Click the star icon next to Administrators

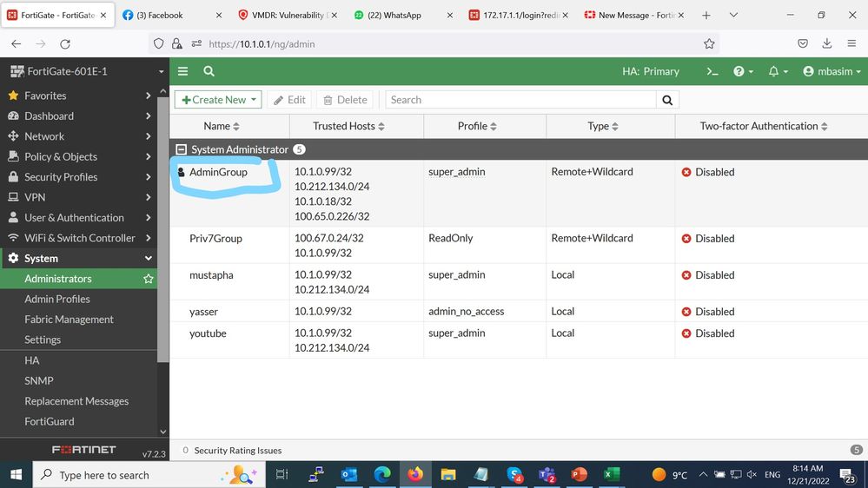149,279
